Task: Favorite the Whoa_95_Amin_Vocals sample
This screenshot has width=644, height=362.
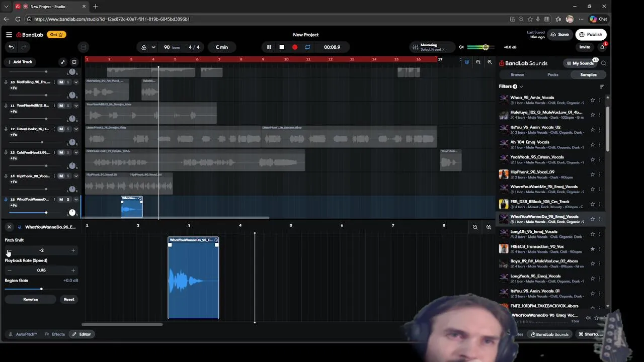Action: click(x=593, y=100)
